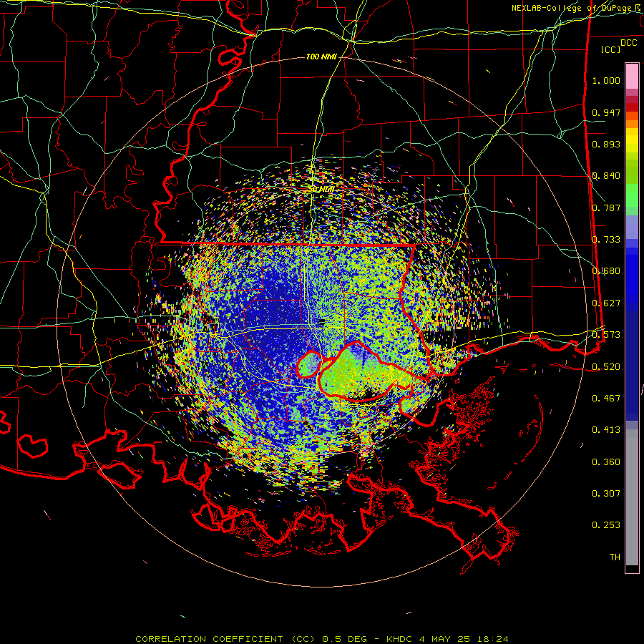This screenshot has width=644, height=644.
Task: Select the 0.947 legend value
Action: click(606, 112)
